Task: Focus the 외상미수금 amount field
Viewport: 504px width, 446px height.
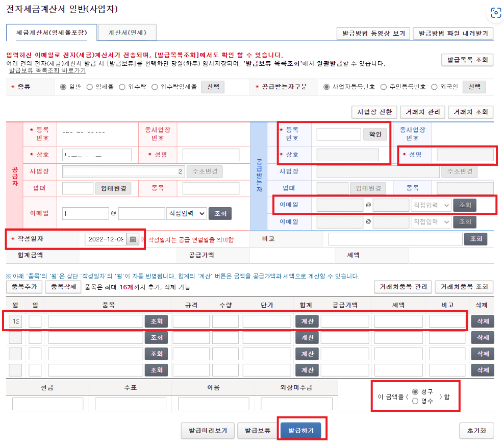Action: (296, 404)
